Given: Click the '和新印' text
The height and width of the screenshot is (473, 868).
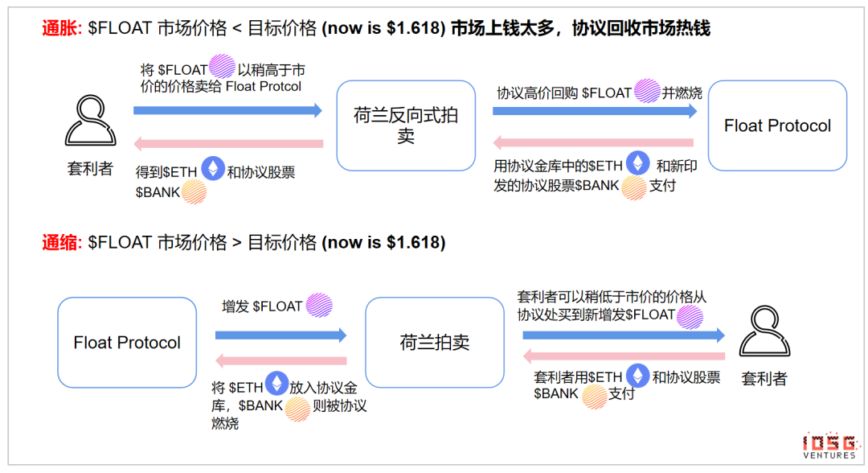Looking at the screenshot, I should [677, 166].
